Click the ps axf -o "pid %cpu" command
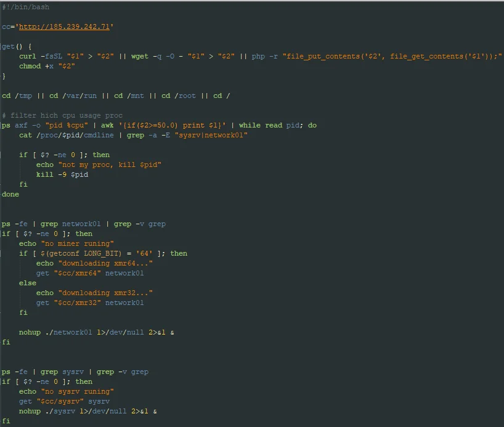 tap(45, 126)
